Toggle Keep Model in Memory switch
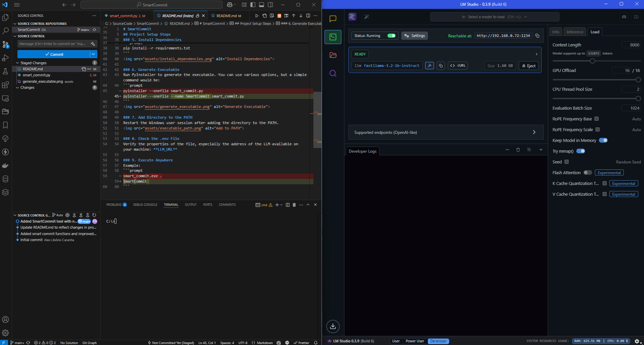Screen dimensions: 644x345 click(603, 141)
